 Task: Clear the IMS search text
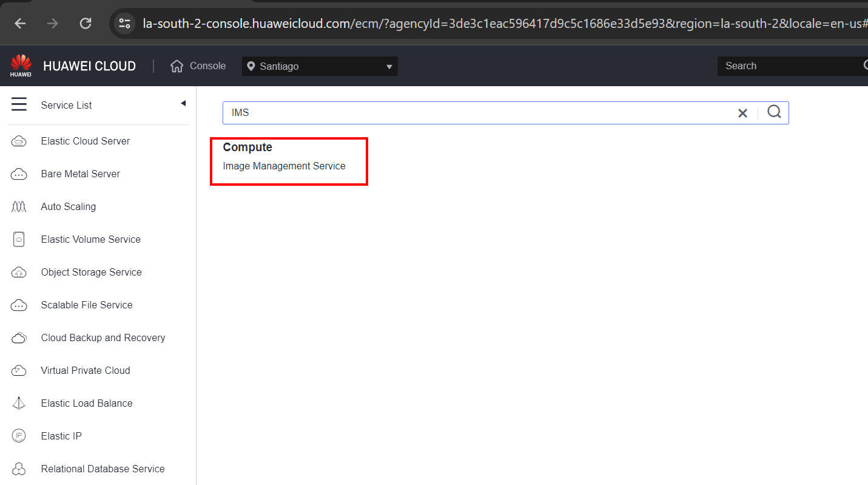[742, 113]
